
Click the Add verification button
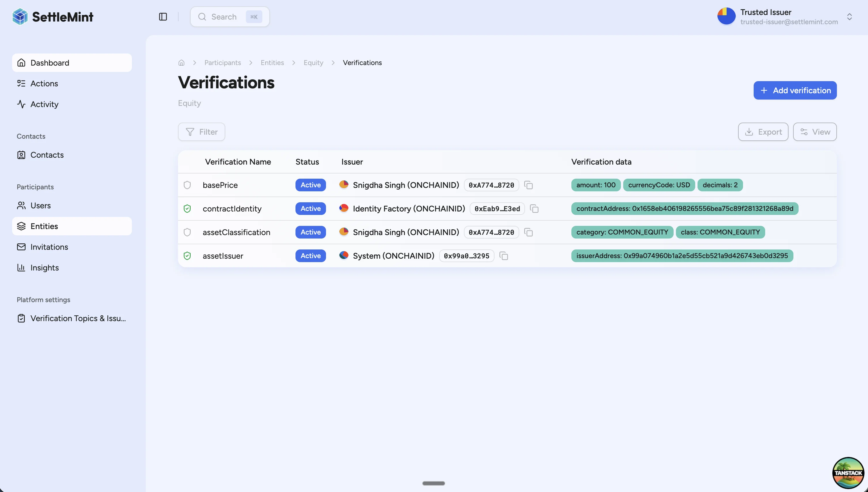point(795,90)
